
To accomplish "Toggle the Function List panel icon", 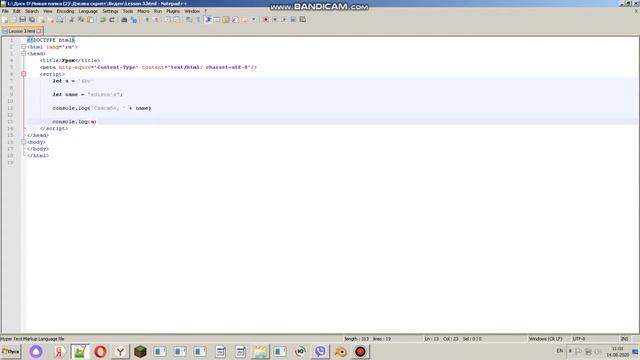I will (235, 20).
